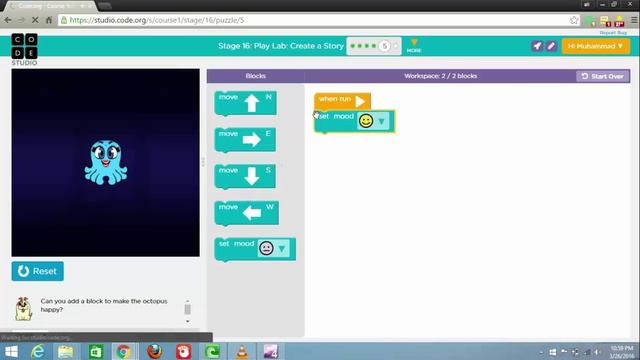Click the rocket projects icon
640x360 pixels.
point(537,46)
